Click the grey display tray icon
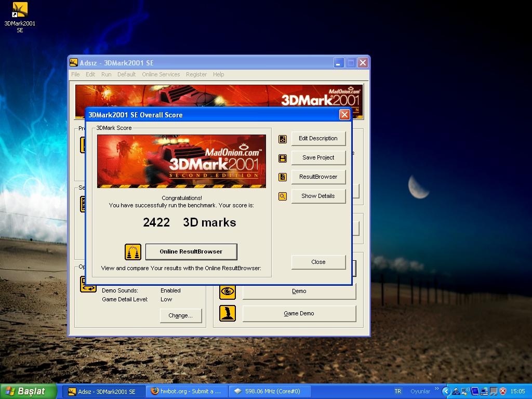Viewport: 532px width, 399px height. 494,391
